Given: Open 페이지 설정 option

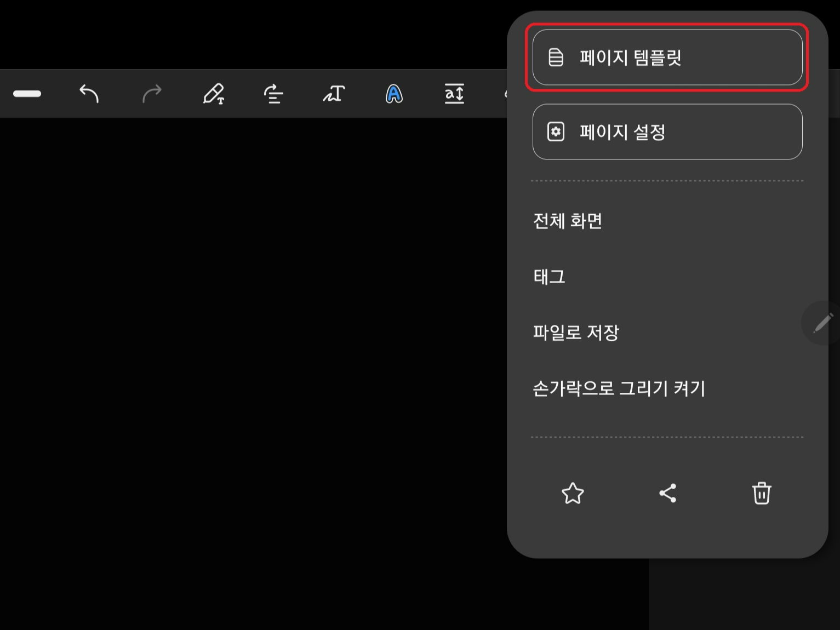Looking at the screenshot, I should [667, 132].
